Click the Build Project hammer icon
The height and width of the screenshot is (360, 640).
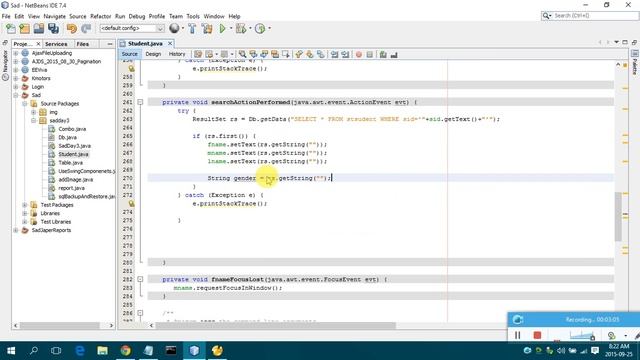(x=192, y=29)
